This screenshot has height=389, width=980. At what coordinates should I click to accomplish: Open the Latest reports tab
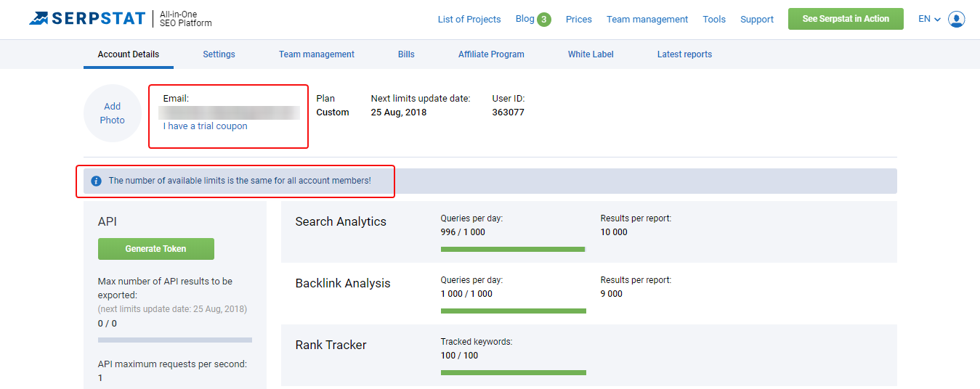(x=684, y=54)
